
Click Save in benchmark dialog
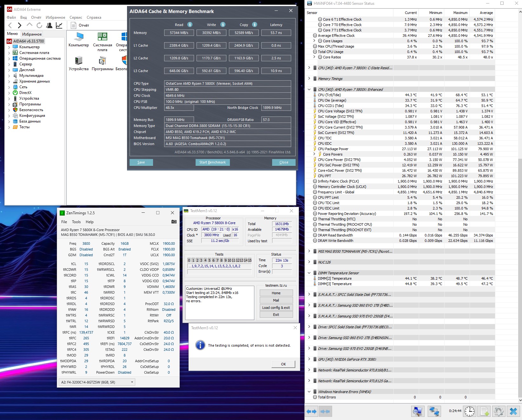pos(141,162)
